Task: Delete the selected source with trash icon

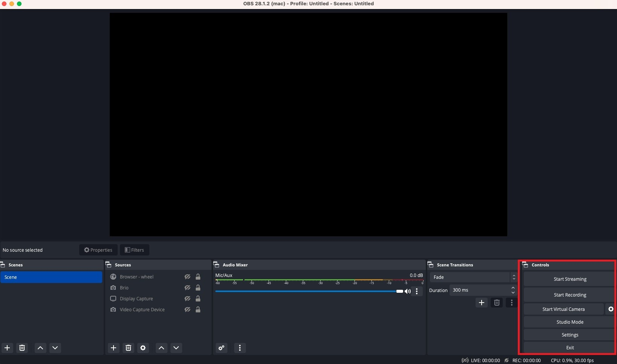Action: (x=128, y=348)
